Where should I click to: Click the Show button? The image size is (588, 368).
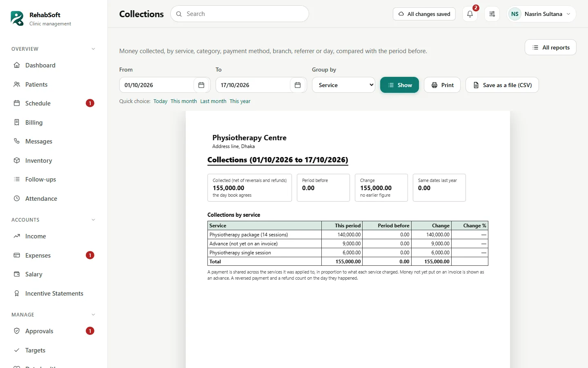click(399, 85)
